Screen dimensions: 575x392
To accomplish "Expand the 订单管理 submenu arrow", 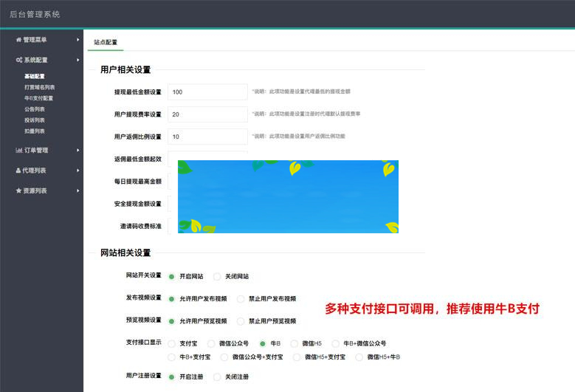I will [x=78, y=151].
